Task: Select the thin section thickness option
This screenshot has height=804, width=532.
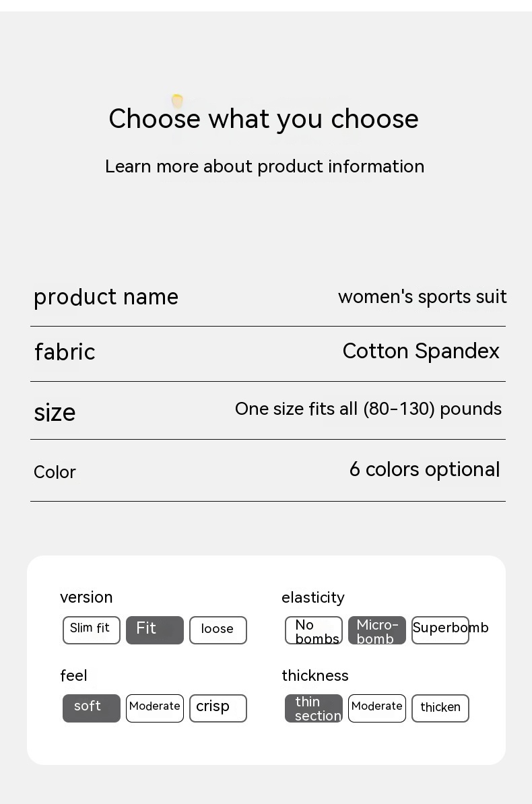Action: 314,708
